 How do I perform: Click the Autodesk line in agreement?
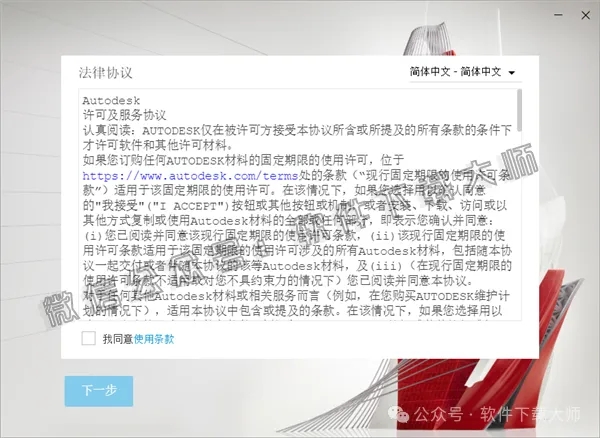[x=111, y=101]
